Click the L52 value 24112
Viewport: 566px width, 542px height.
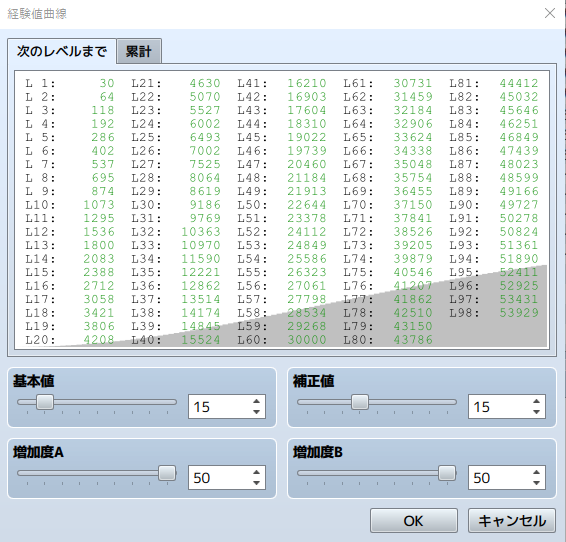click(307, 232)
